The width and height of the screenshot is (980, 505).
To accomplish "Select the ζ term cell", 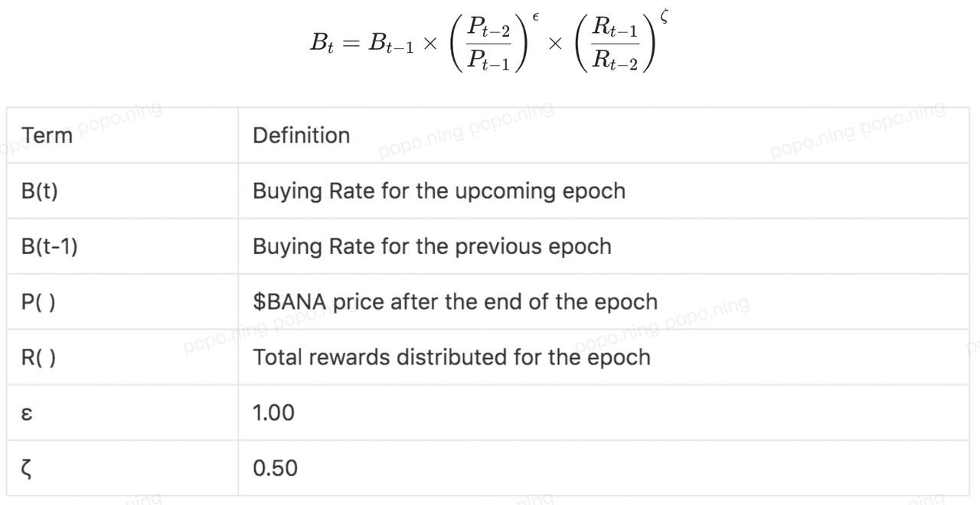I will tap(122, 468).
